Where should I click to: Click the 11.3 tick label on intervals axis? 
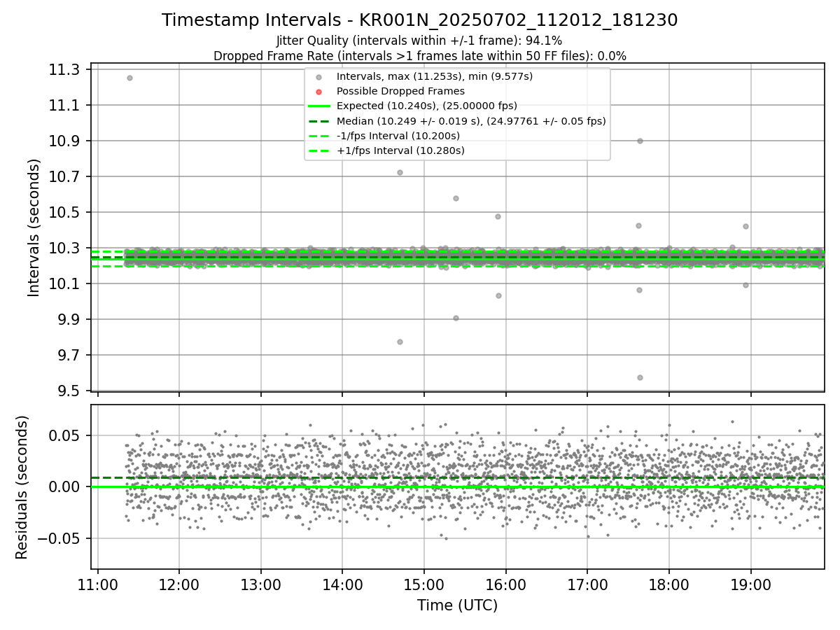64,70
